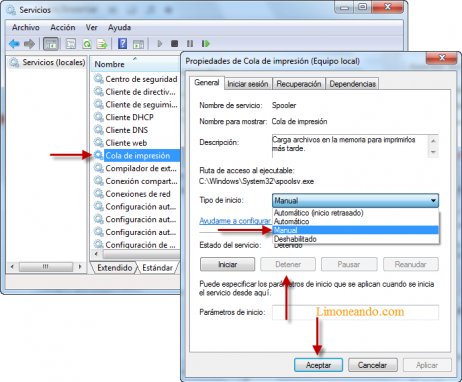
Task: Click left arrow of tree pane scrollbar
Action: point(12,267)
